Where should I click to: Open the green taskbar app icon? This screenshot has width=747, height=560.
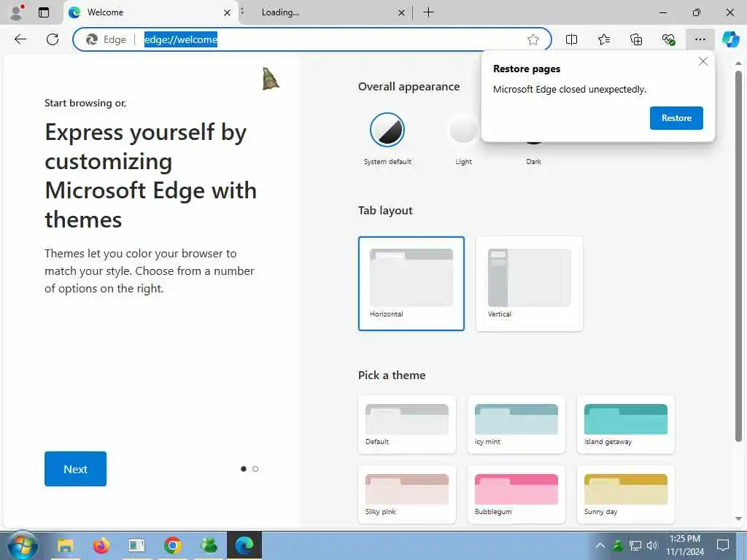coord(208,545)
